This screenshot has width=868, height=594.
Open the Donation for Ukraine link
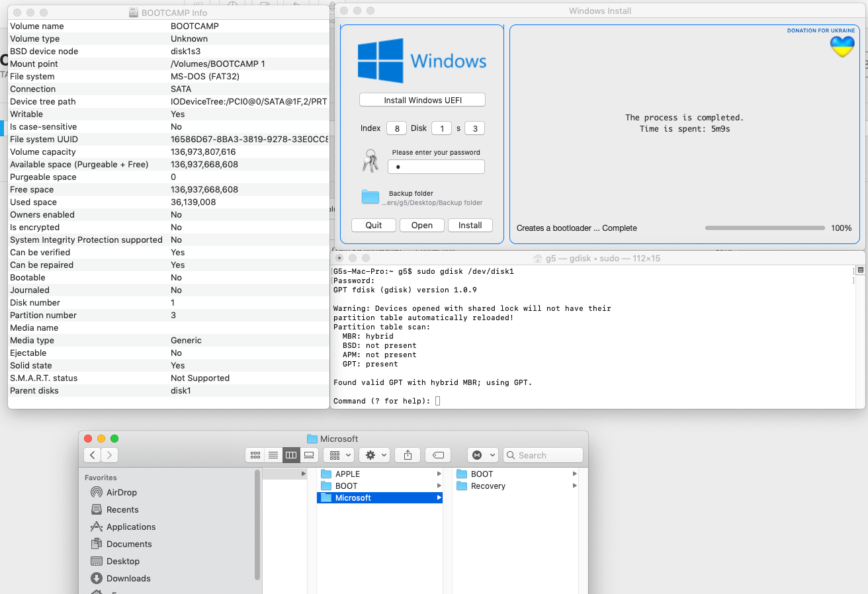[821, 30]
